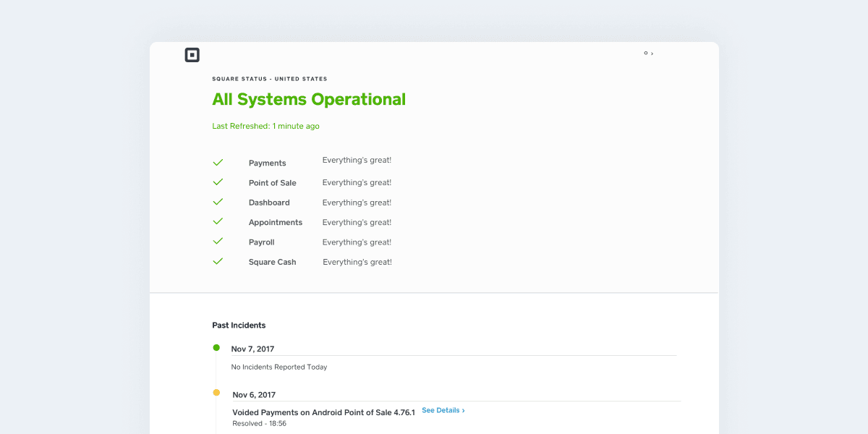Click the checkmark next to Appointments

218,221
